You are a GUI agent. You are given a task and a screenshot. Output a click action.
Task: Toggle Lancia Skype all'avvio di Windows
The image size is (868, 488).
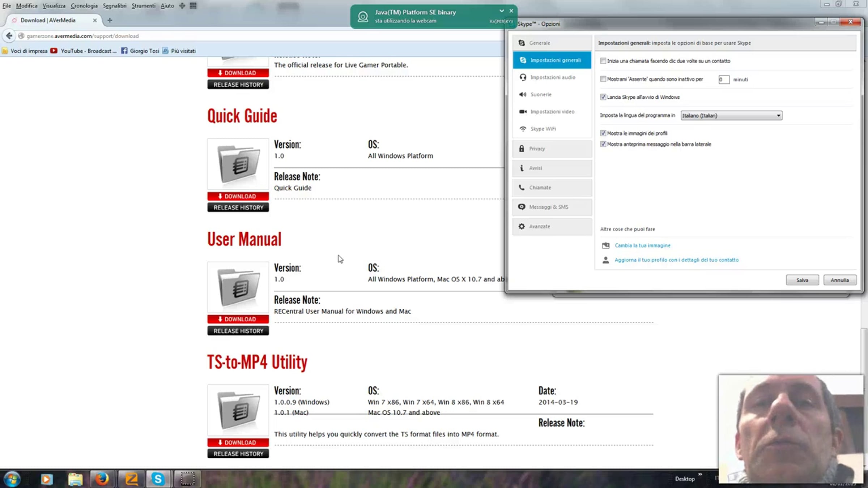(x=603, y=97)
